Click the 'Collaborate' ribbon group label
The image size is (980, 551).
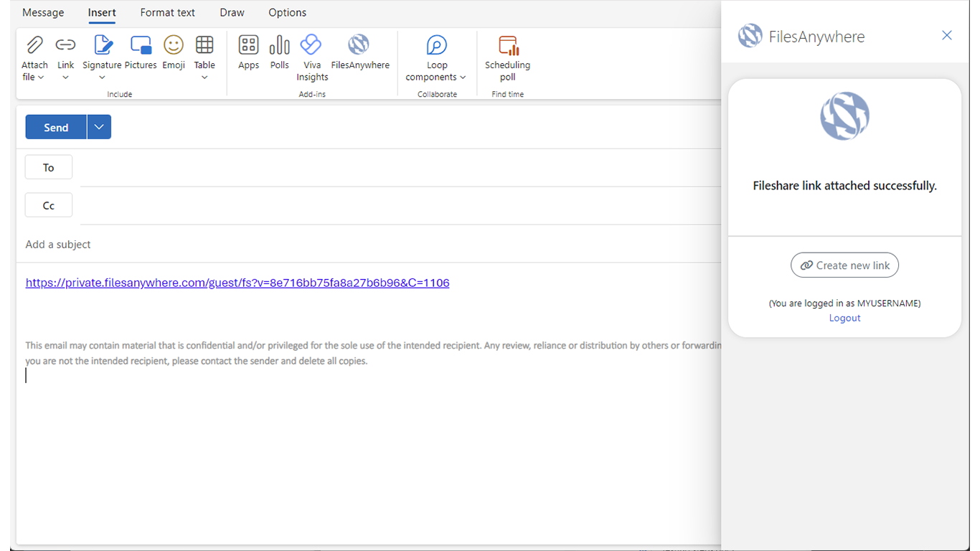437,94
